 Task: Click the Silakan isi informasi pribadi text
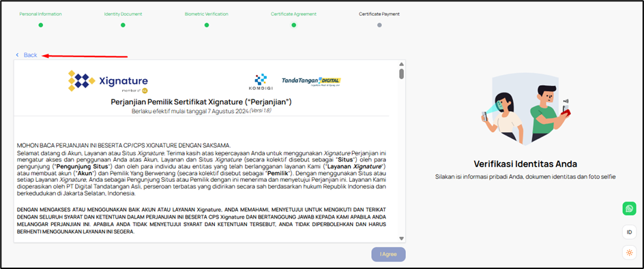[526, 177]
